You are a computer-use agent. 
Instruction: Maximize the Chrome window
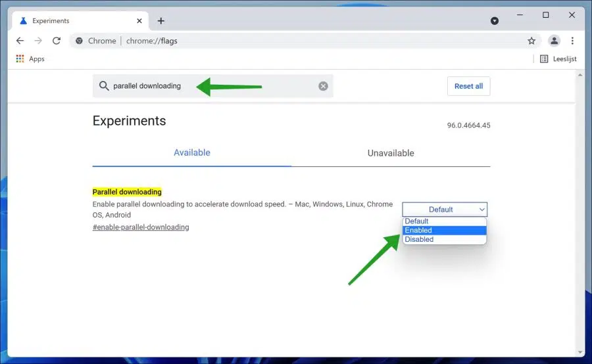pos(545,15)
